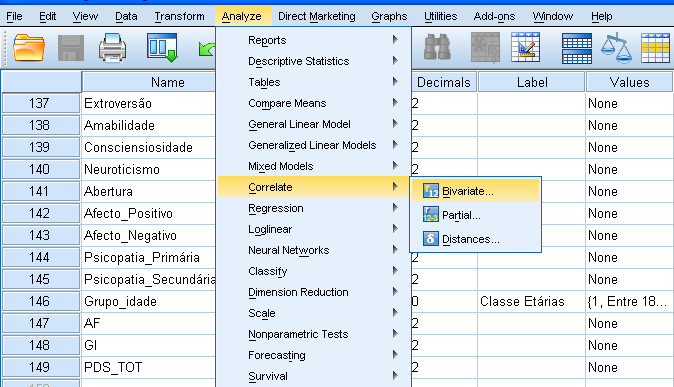
Task: Click the Label column header
Action: pos(532,82)
